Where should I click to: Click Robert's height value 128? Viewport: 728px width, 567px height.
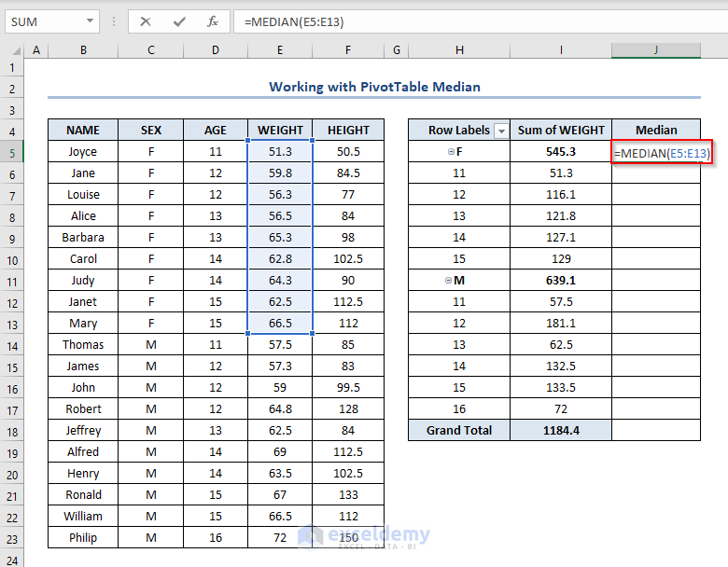click(348, 408)
